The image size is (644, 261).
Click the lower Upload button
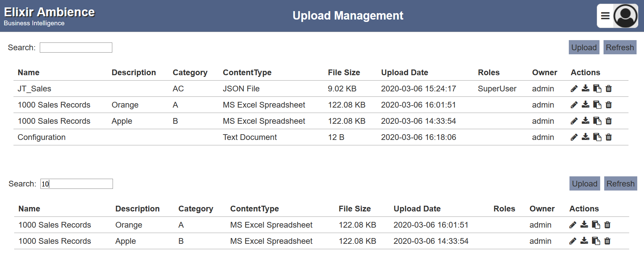click(x=585, y=183)
